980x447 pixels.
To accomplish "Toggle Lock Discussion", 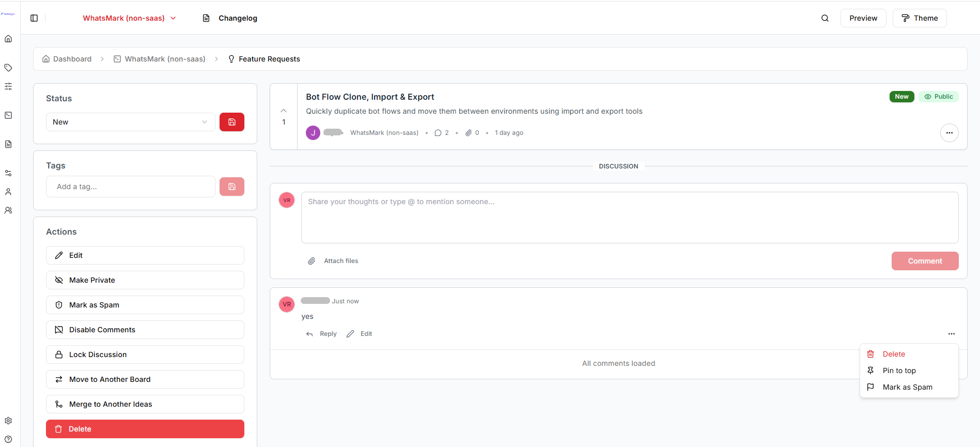I will coord(145,354).
